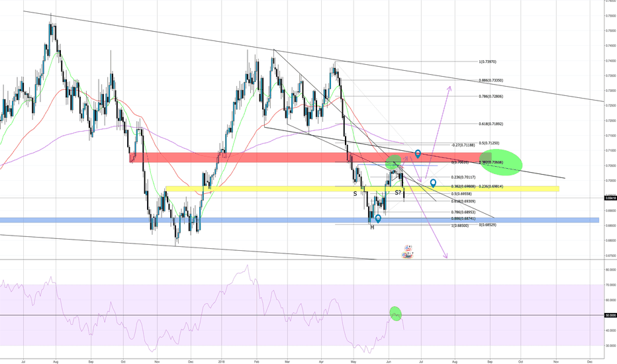The image size is (617, 364).
Task: Click the 0.68500 price axis label
Action: click(610, 226)
